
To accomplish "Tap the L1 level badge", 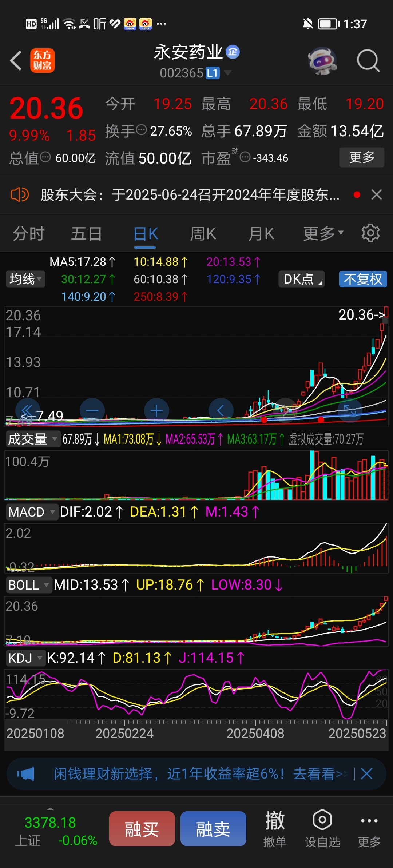I will pos(213,73).
